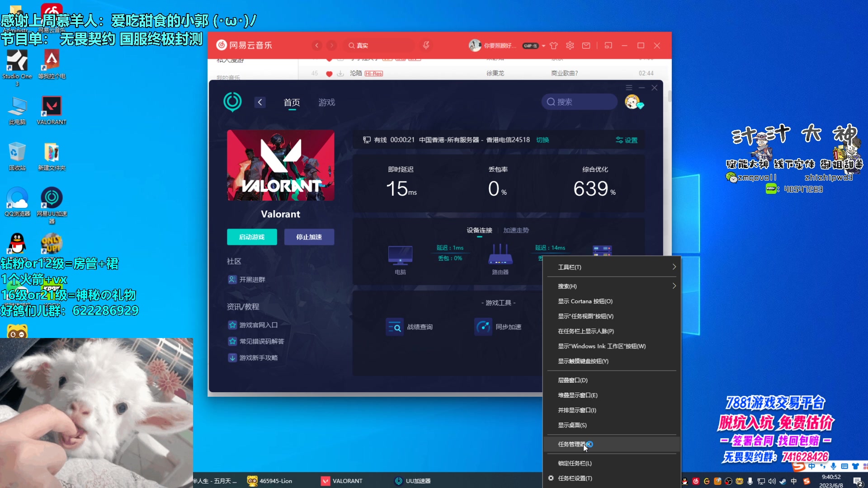The width and height of the screenshot is (868, 488).
Task: Click 停止加速 button
Action: (309, 237)
